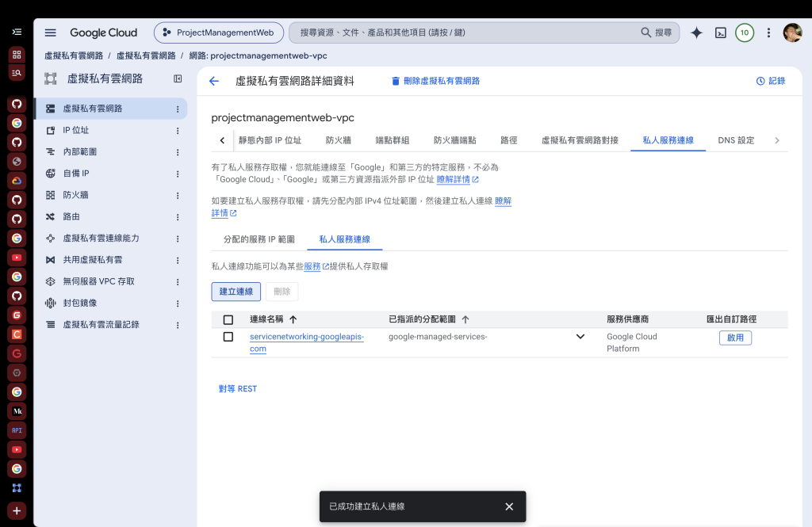Dismiss the 已成功建立私人連線 notification
812x527 pixels.
[509, 506]
